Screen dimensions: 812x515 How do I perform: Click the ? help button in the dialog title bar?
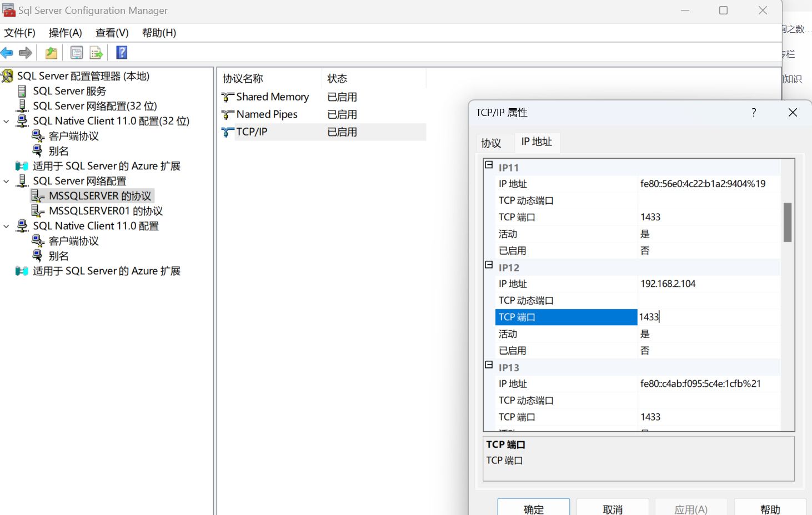pos(754,113)
